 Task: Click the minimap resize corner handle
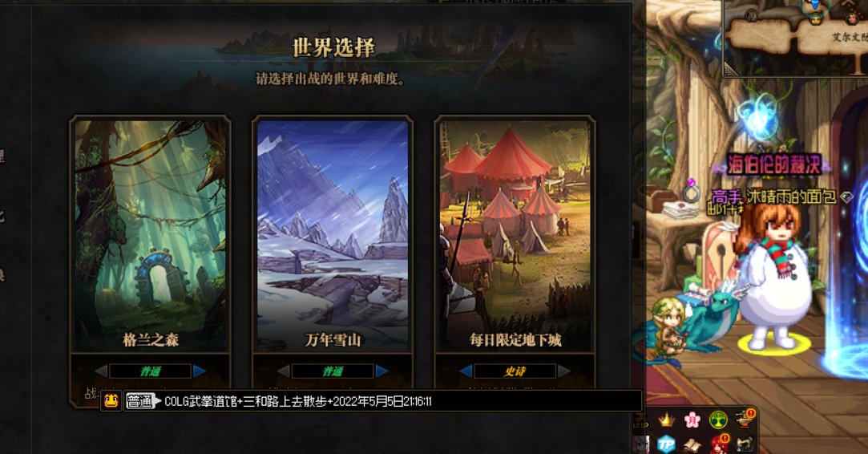[x=731, y=69]
